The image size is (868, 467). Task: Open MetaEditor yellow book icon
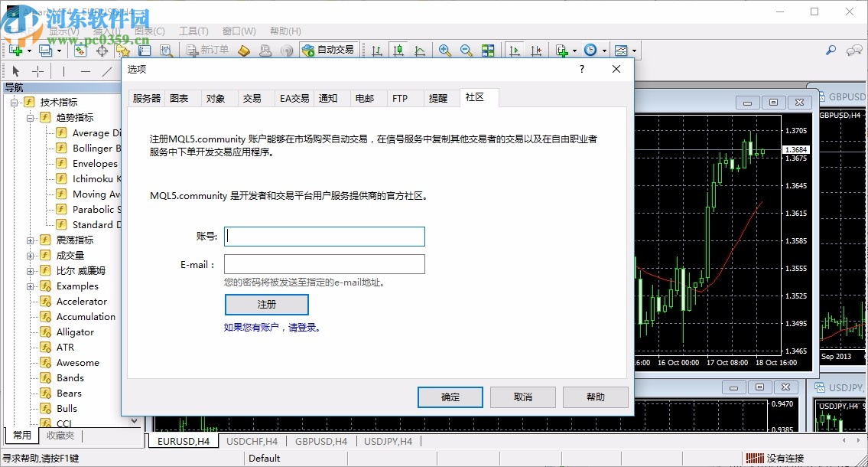pyautogui.click(x=243, y=51)
